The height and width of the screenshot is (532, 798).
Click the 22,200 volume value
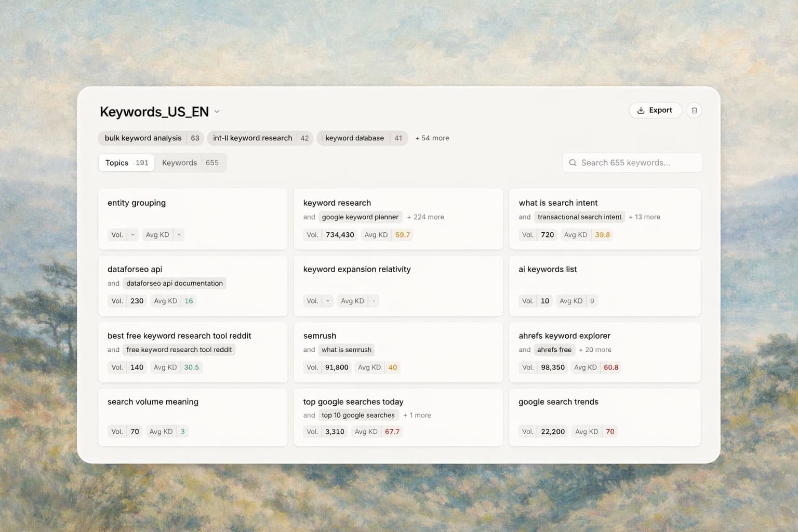point(553,432)
